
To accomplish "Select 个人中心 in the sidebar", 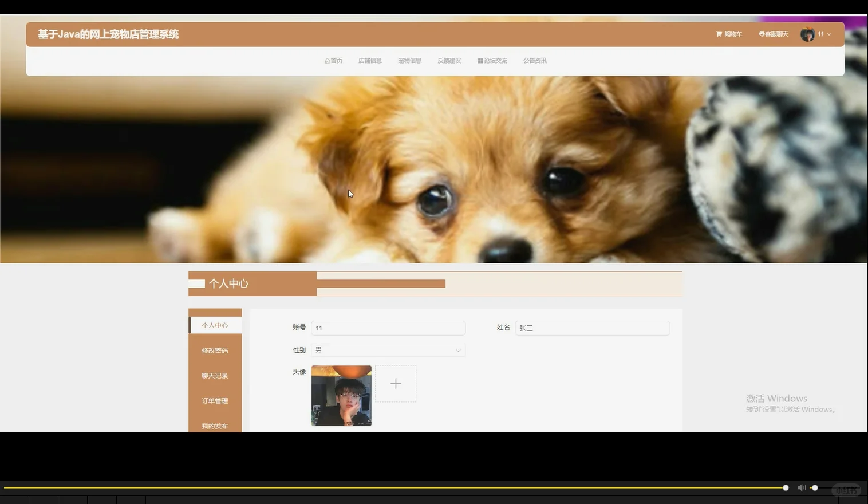I will click(215, 325).
